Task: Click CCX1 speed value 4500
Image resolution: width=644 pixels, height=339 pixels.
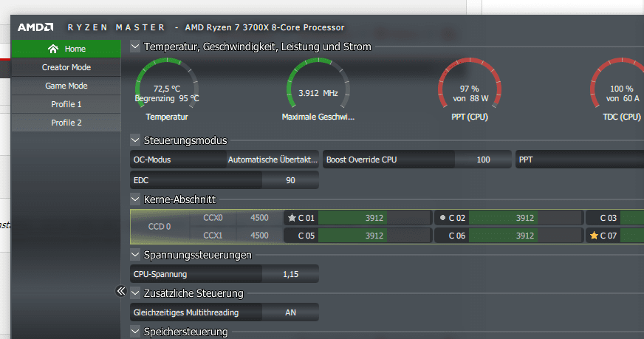Action: (x=259, y=236)
